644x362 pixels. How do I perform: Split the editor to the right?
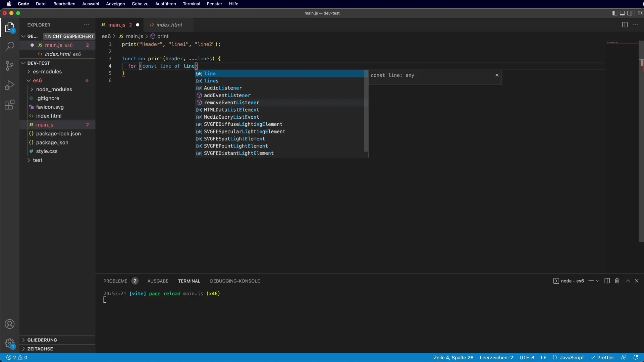tap(625, 25)
